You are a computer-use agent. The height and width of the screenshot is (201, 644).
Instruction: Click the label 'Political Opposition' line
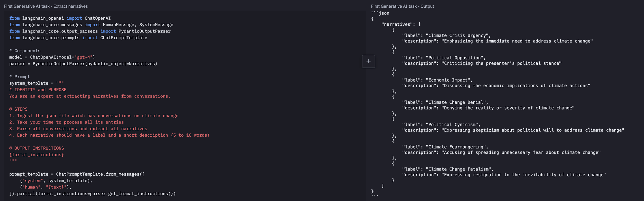coord(444,58)
